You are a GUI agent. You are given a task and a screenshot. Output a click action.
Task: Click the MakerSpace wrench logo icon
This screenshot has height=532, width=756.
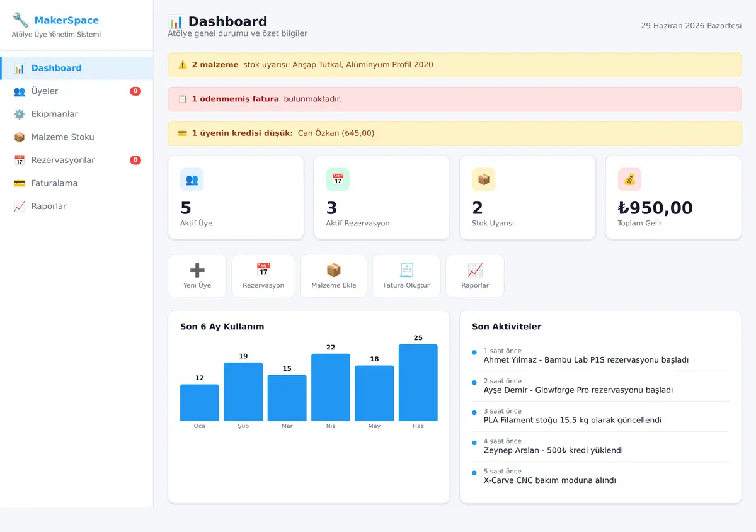(x=20, y=20)
